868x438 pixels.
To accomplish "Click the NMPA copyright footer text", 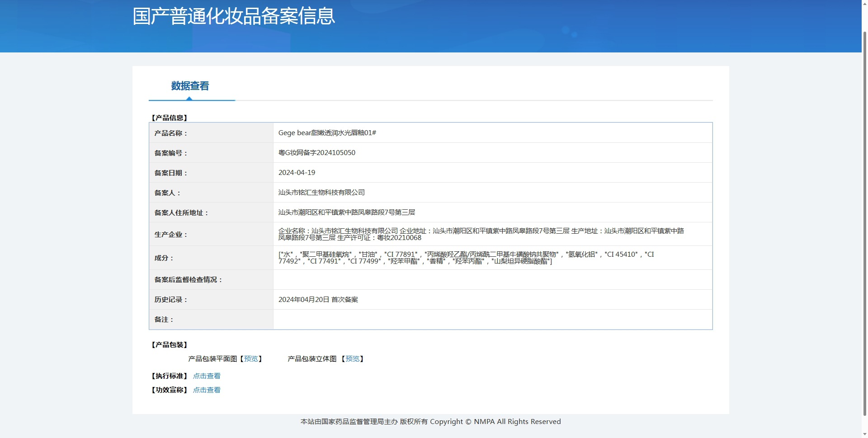I will coord(430,422).
